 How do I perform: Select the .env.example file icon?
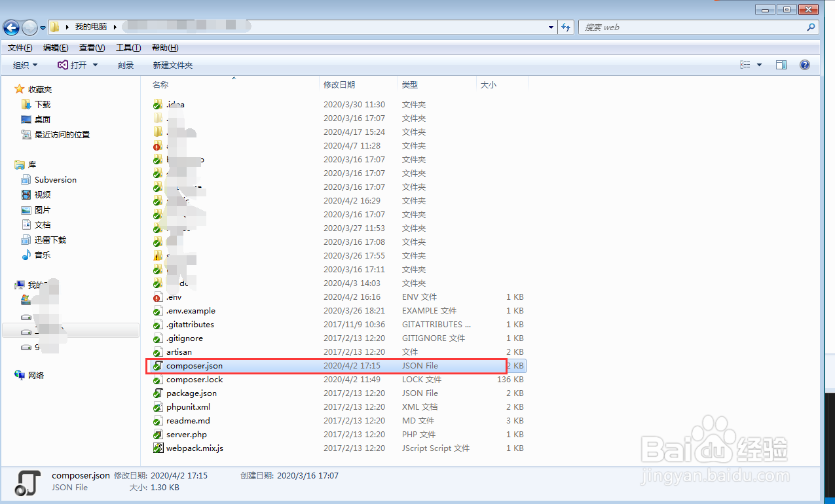coord(157,311)
